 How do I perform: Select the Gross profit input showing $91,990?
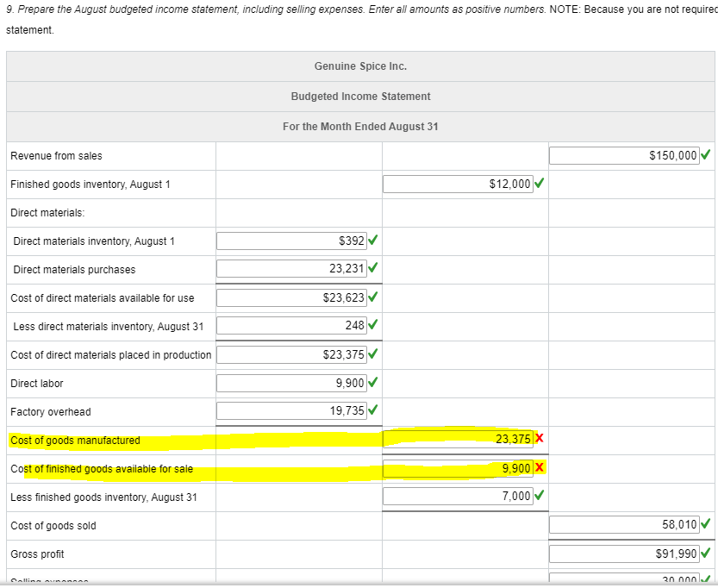[624, 554]
